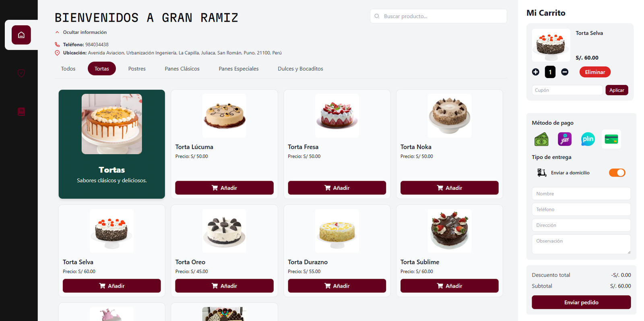Image resolution: width=644 pixels, height=321 pixels.
Task: Remove Torta Selva using Eliminar button
Action: pos(595,72)
